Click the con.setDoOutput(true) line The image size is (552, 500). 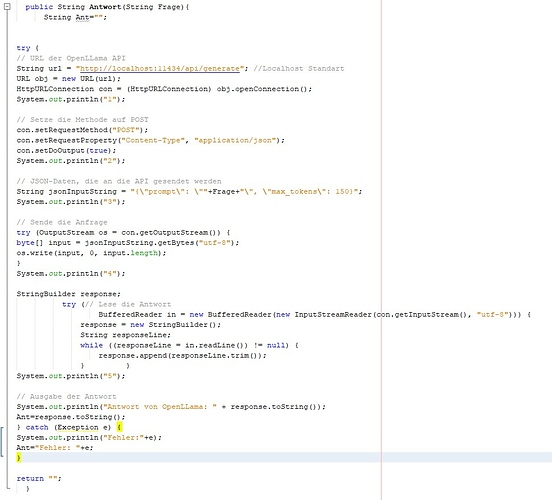click(66, 151)
